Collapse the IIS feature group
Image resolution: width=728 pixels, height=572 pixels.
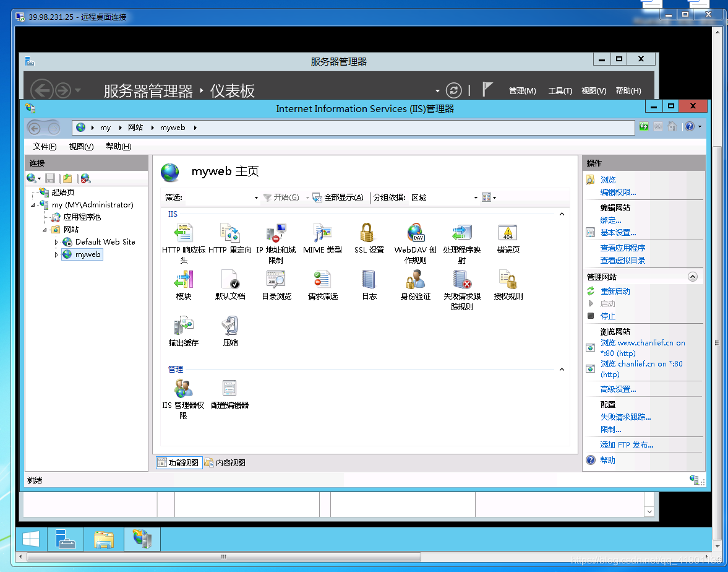point(562,214)
